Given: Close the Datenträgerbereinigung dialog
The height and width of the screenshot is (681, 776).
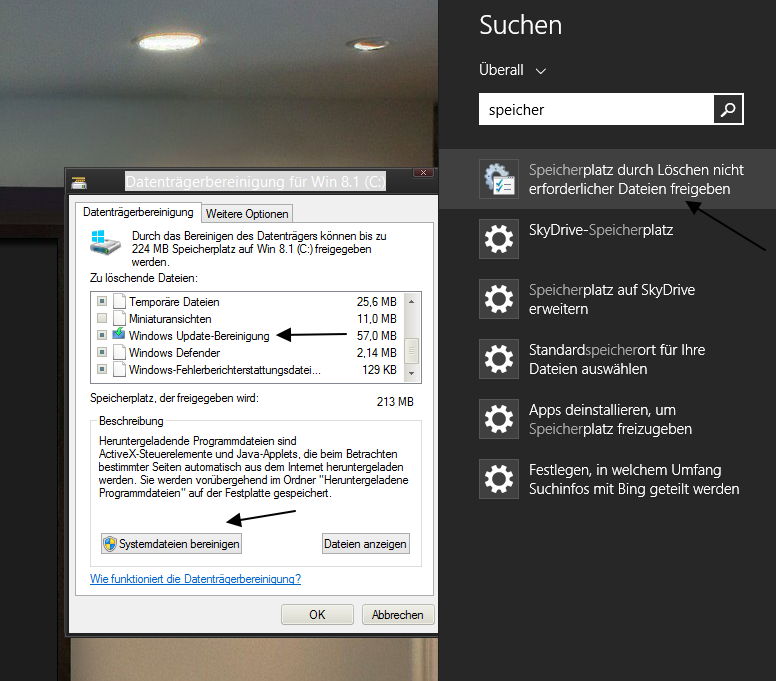Looking at the screenshot, I should point(423,173).
